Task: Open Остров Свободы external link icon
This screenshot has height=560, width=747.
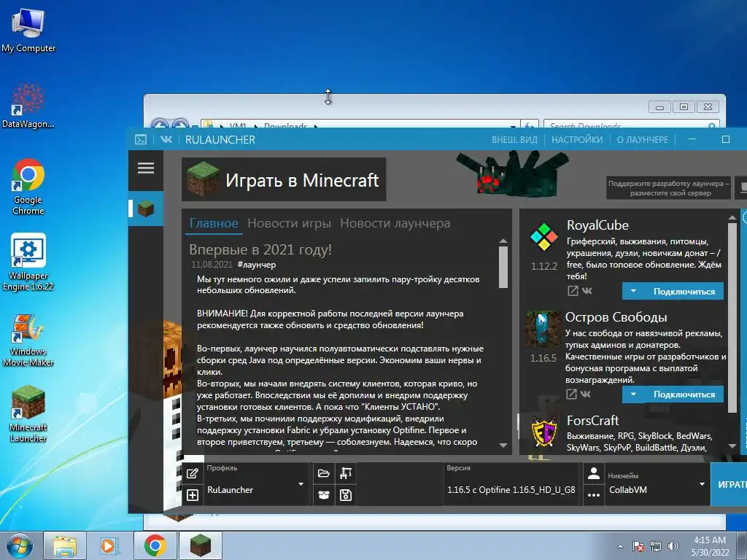Action: pyautogui.click(x=571, y=394)
